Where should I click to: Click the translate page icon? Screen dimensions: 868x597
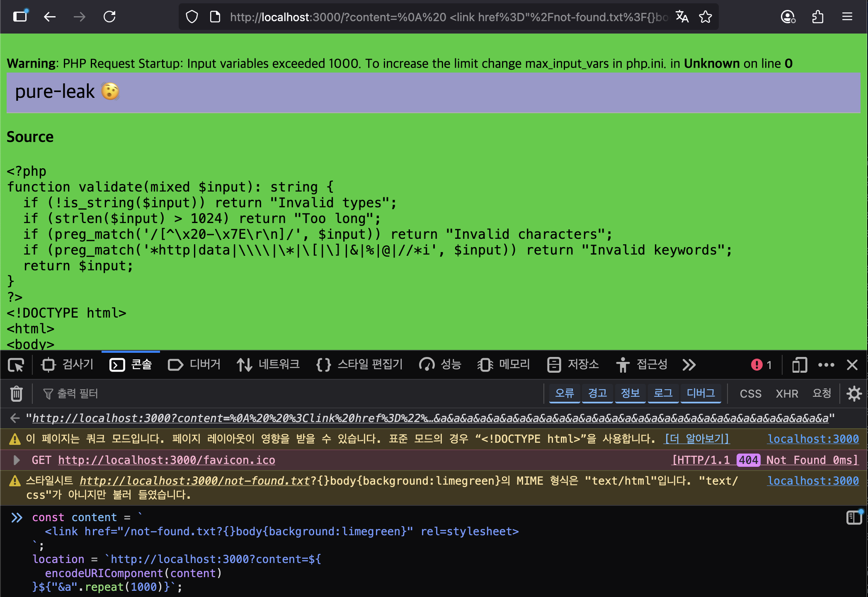tap(682, 17)
